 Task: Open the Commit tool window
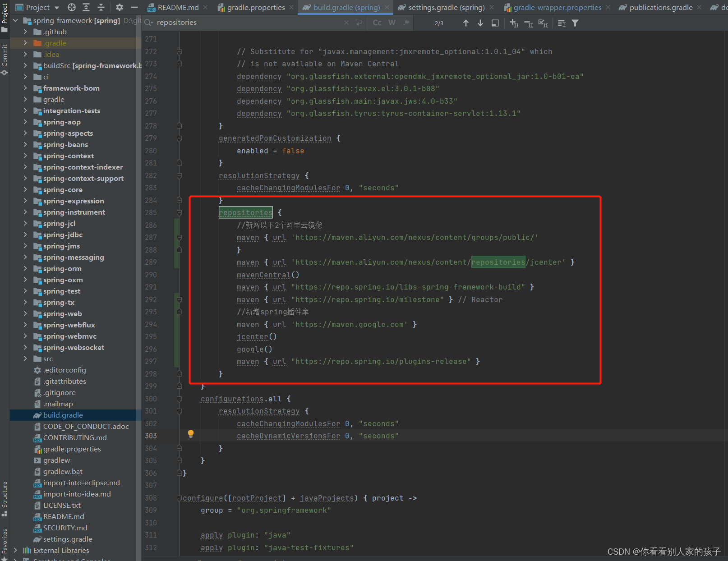tap(5, 59)
